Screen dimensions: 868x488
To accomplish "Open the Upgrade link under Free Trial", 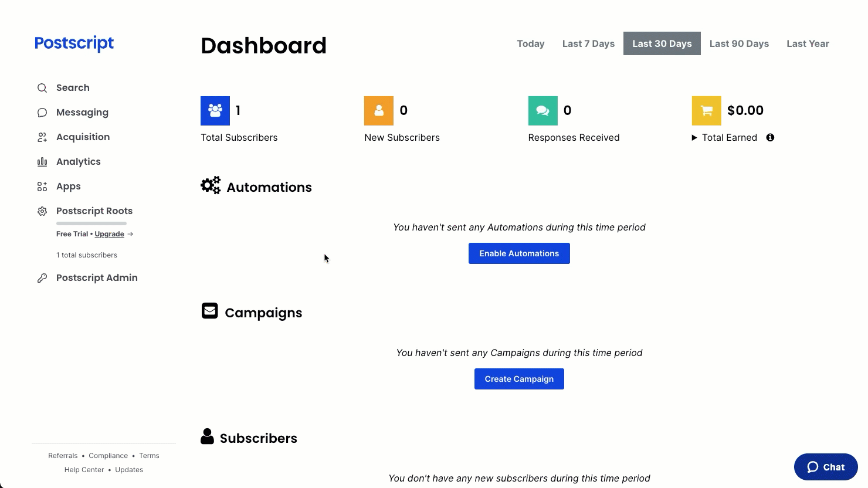I will (x=109, y=234).
